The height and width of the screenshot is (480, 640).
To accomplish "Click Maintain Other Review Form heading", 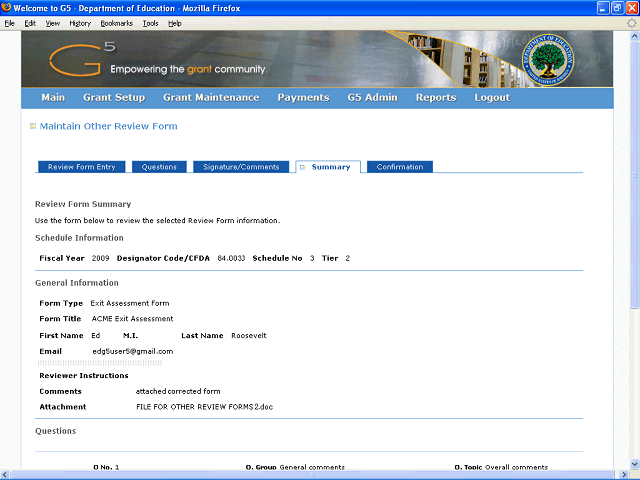I will pyautogui.click(x=108, y=126).
